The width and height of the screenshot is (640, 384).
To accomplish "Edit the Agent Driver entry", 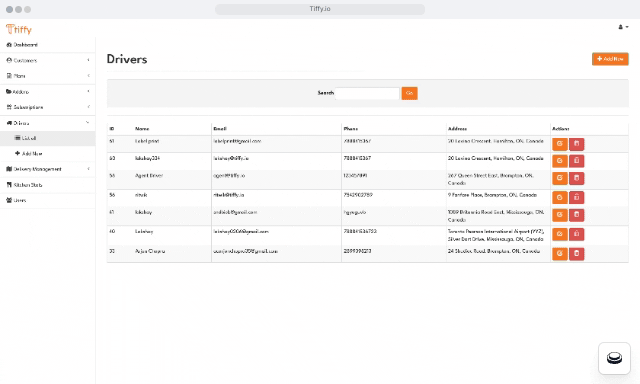I will click(560, 178).
